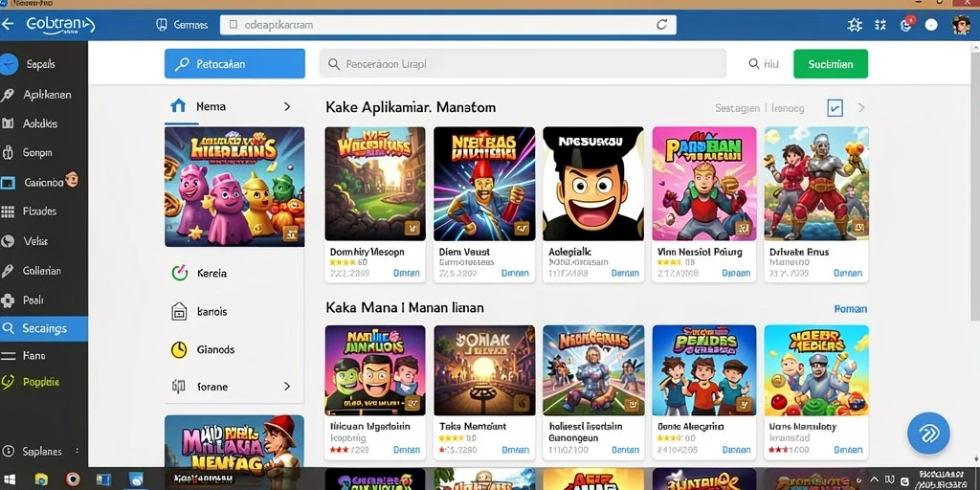This screenshot has height=490, width=980.
Task: Select Secaings in the left sidebar
Action: 44,328
